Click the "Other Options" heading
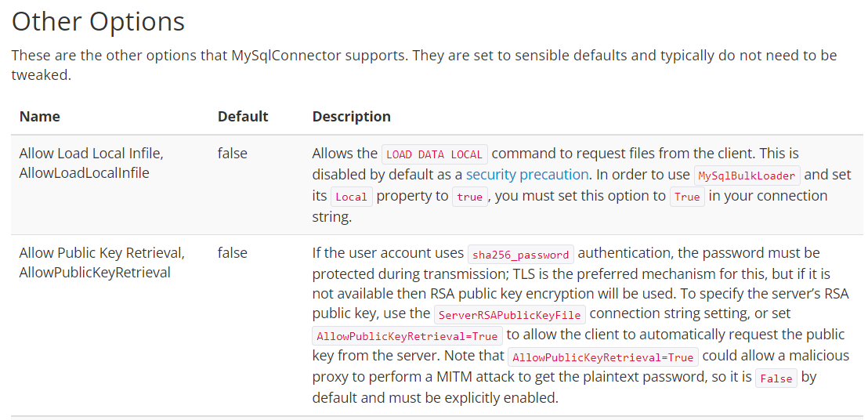This screenshot has height=420, width=868. point(98,21)
